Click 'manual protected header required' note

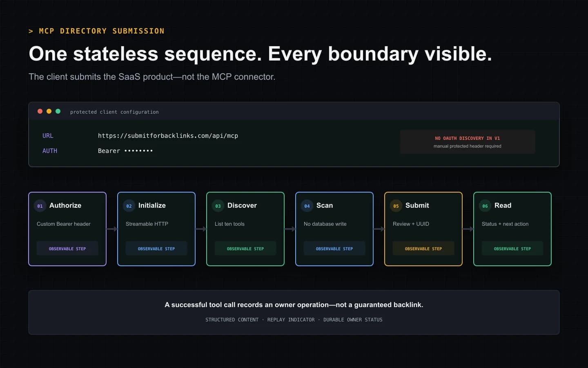click(468, 146)
